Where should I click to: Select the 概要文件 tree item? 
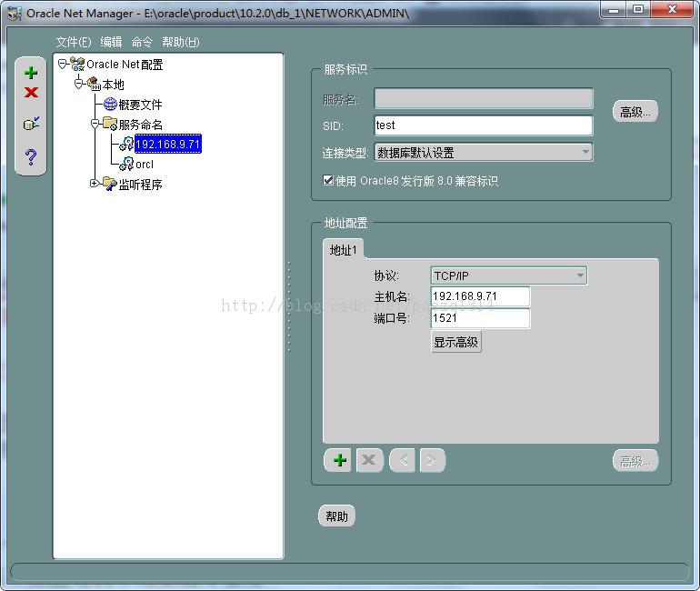pyautogui.click(x=140, y=105)
